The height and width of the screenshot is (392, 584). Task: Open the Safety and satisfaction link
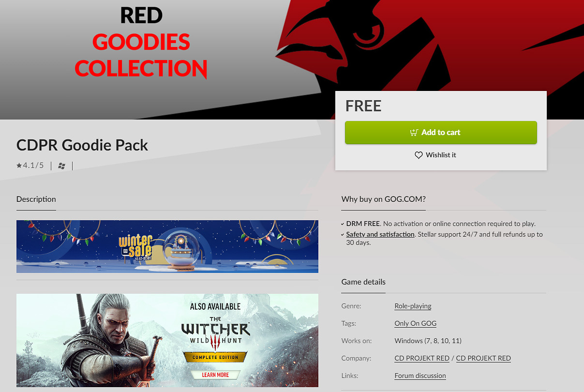[x=380, y=234]
